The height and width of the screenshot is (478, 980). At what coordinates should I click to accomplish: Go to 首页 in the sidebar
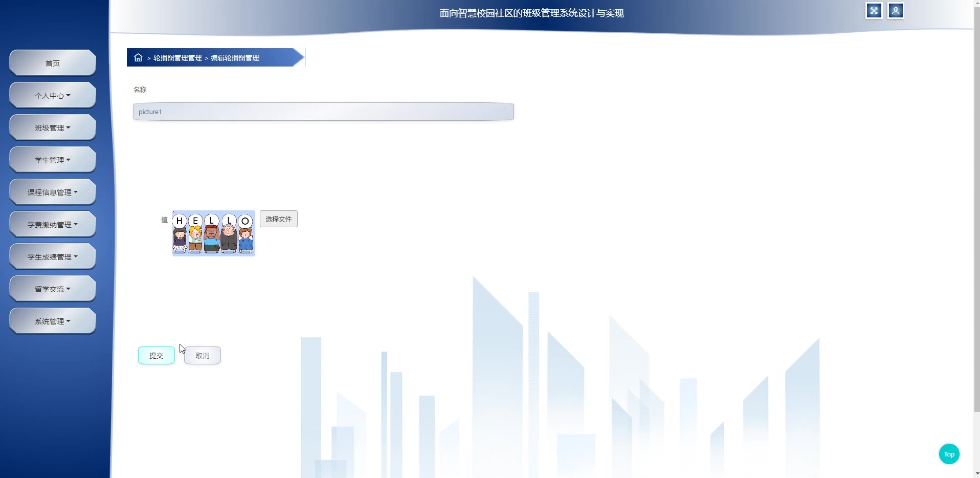point(53,63)
